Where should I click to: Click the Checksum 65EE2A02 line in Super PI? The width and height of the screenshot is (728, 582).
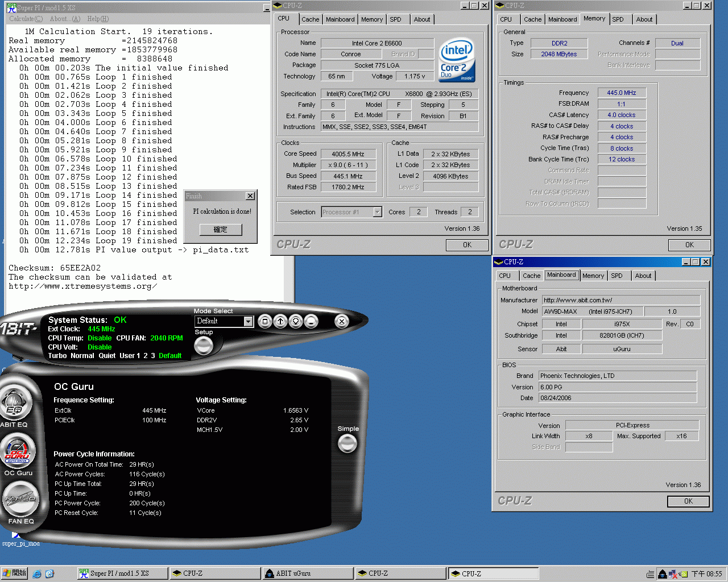pyautogui.click(x=55, y=268)
